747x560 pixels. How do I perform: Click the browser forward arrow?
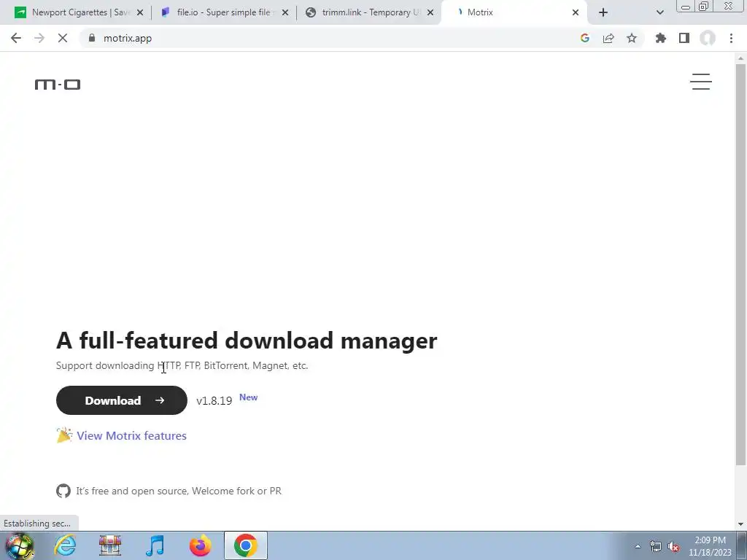coord(39,38)
